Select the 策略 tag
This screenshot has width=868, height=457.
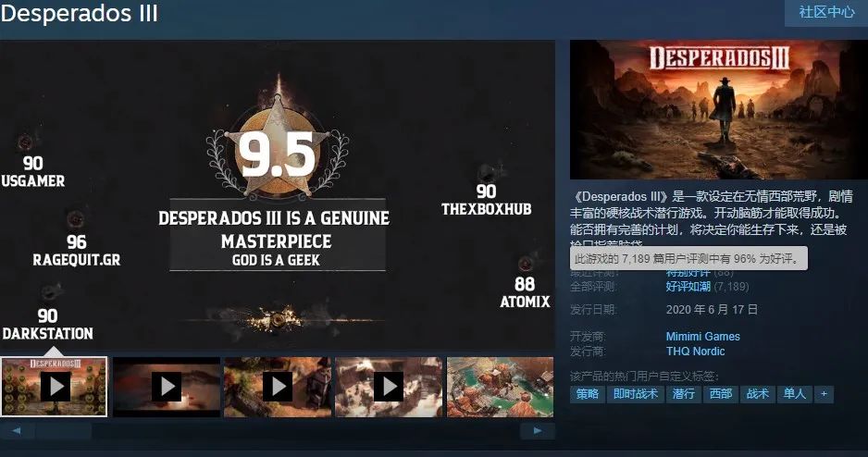click(588, 394)
